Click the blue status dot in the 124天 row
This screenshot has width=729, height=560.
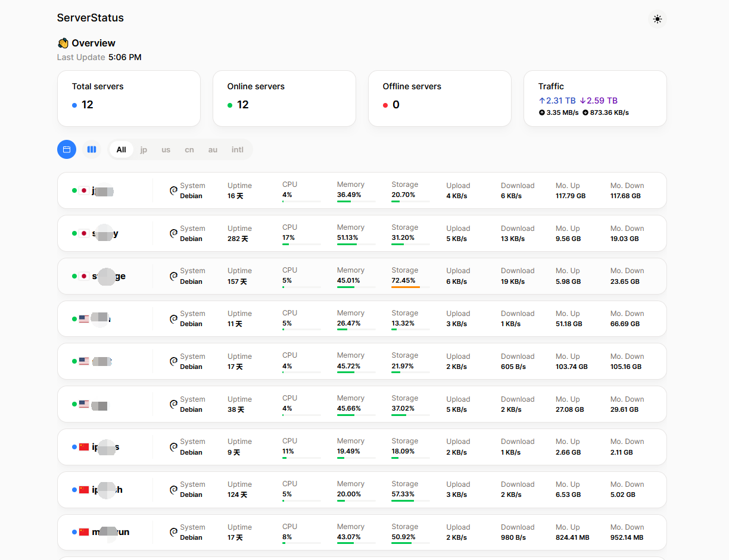(74, 490)
